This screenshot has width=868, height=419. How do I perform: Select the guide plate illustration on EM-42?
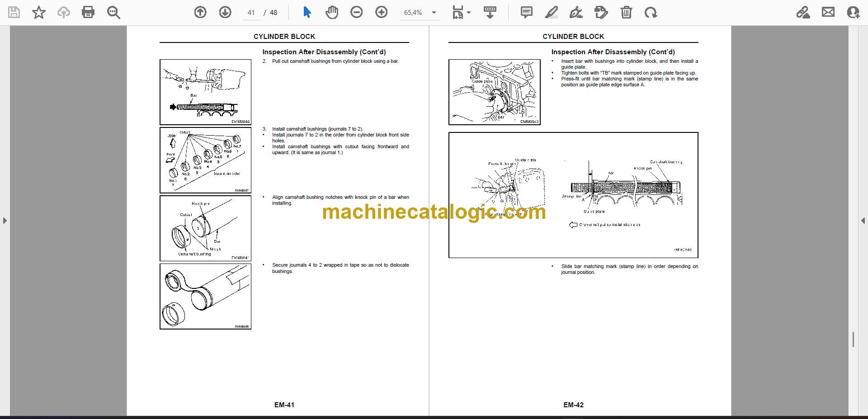pyautogui.click(x=494, y=92)
